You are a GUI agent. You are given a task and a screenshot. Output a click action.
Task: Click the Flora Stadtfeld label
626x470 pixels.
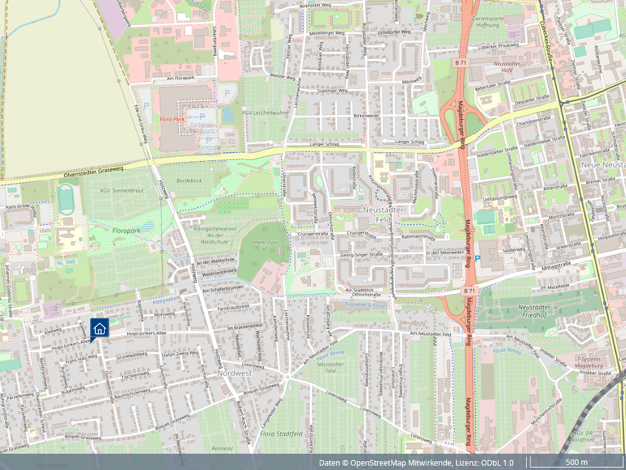(x=281, y=433)
